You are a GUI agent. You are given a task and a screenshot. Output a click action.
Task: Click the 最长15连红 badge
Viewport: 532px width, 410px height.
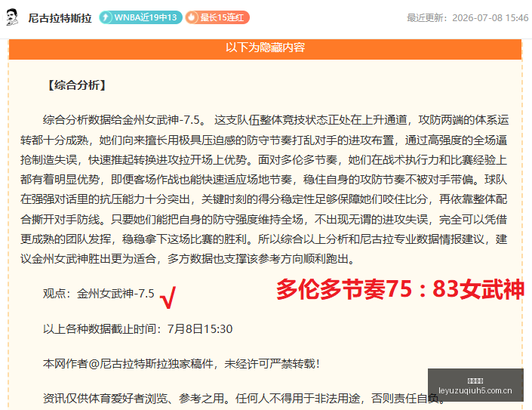pyautogui.click(x=217, y=17)
